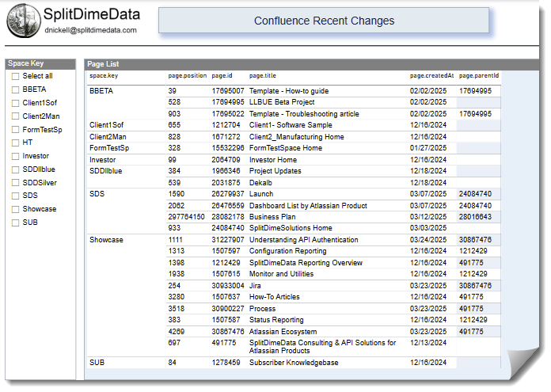Check the Client1Sof space filter
This screenshot has width=551, height=392.
tap(15, 103)
